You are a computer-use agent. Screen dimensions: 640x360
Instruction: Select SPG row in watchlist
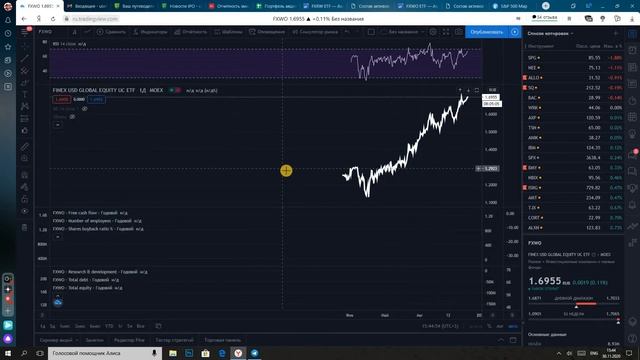[x=573, y=58]
